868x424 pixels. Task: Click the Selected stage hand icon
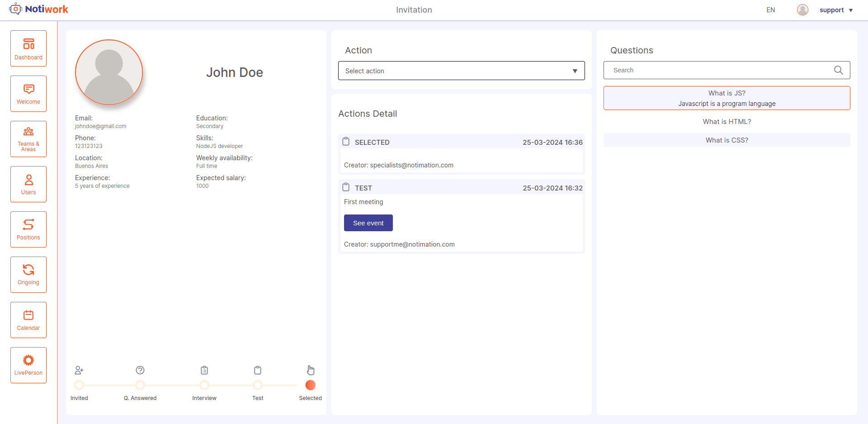pyautogui.click(x=311, y=370)
